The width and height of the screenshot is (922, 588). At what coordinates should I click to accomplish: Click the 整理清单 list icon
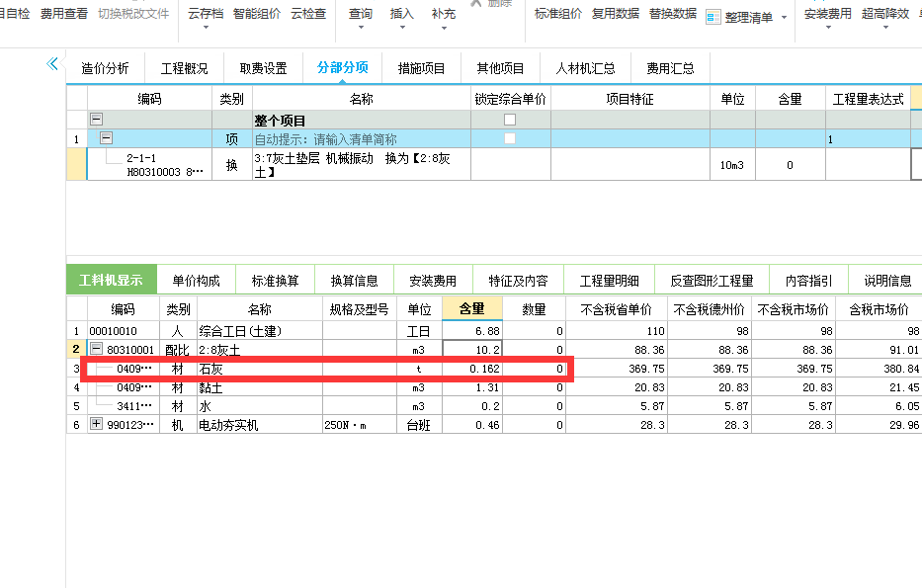pos(712,18)
